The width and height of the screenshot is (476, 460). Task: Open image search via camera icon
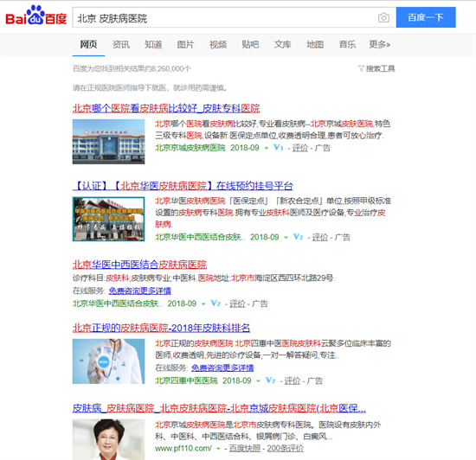point(383,17)
